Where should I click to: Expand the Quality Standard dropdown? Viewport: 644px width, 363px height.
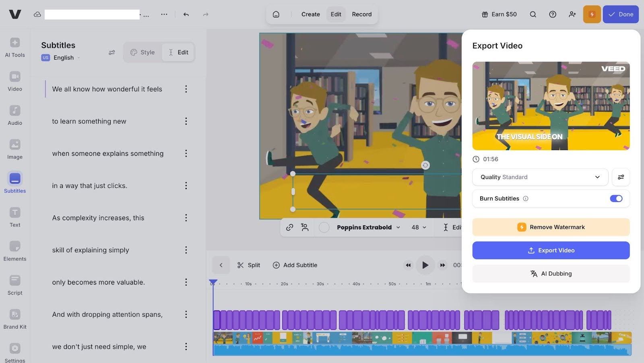tap(540, 177)
